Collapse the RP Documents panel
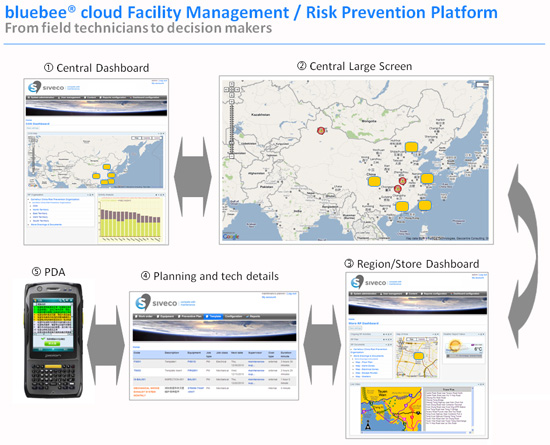This screenshot has width=550, height=445. [370, 345]
